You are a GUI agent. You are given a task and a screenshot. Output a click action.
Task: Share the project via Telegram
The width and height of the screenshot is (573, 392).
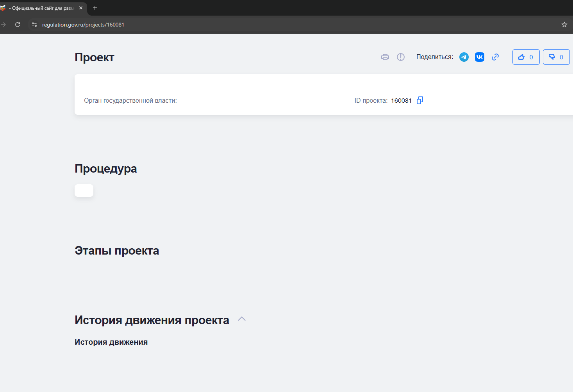pos(464,57)
